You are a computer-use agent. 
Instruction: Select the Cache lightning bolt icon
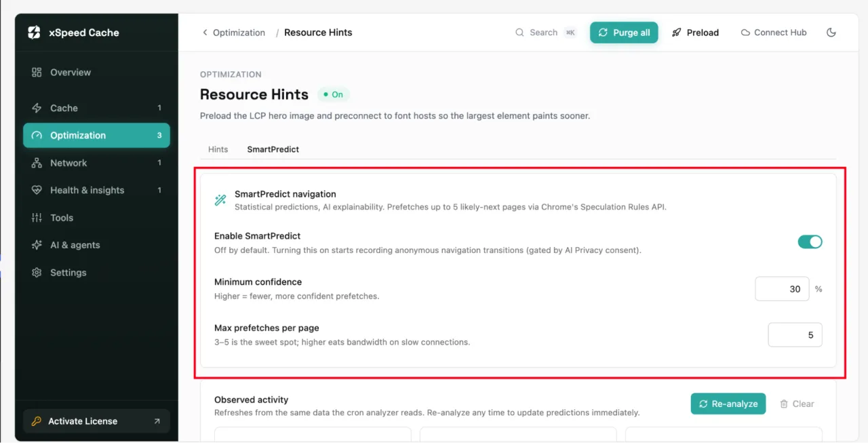37,108
